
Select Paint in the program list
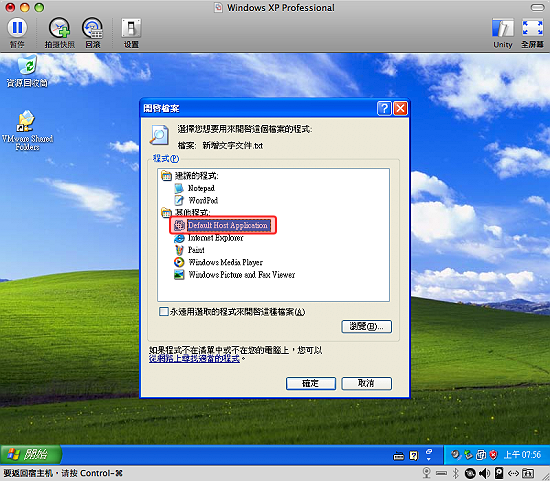click(196, 250)
